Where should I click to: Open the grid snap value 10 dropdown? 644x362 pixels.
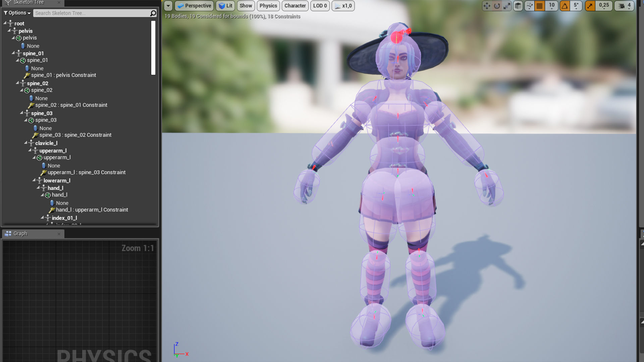coord(552,6)
